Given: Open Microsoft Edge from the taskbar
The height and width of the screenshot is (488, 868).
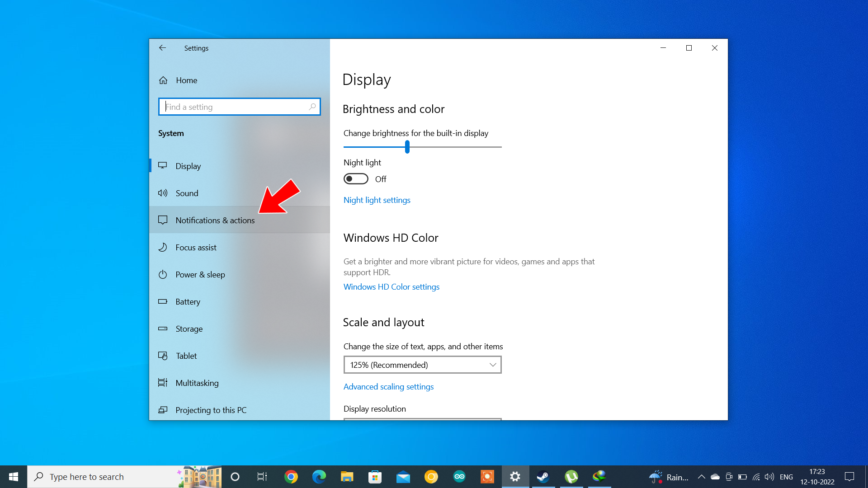Looking at the screenshot, I should [x=319, y=477].
